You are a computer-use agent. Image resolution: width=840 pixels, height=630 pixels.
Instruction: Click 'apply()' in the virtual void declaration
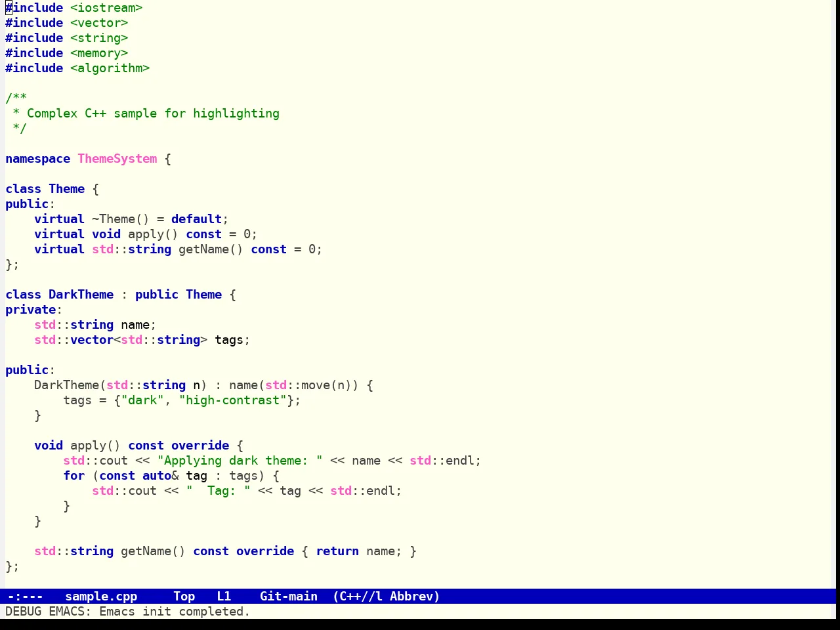point(153,234)
